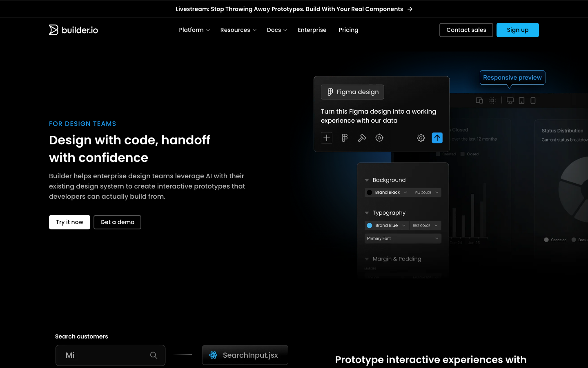Click the Get a demo button
This screenshot has width=588, height=368.
[117, 222]
